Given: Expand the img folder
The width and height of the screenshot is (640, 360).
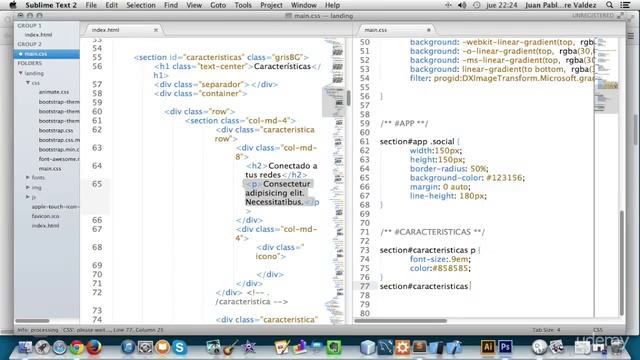Looking at the screenshot, I should tap(28, 187).
